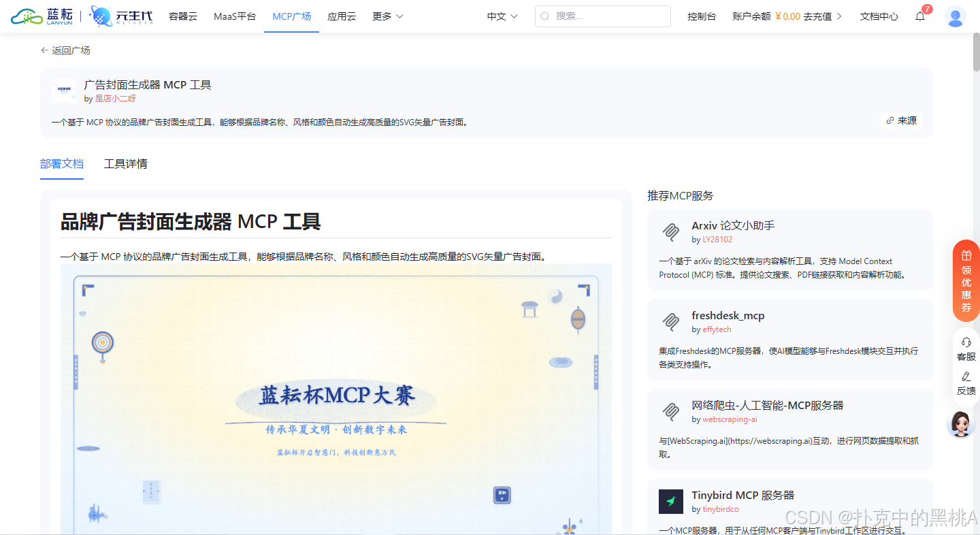980x535 pixels.
Task: Select MCP广场 navigation item
Action: click(292, 16)
